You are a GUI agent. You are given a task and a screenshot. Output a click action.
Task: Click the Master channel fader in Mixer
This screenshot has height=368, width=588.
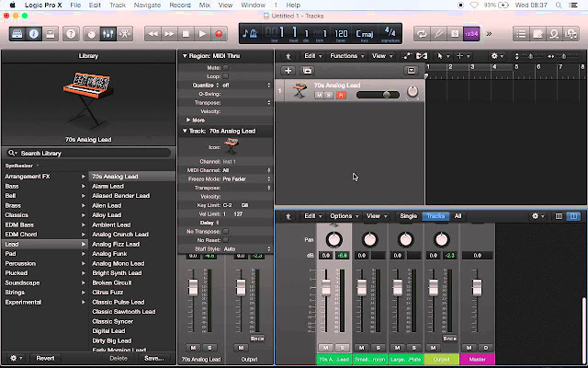point(477,288)
